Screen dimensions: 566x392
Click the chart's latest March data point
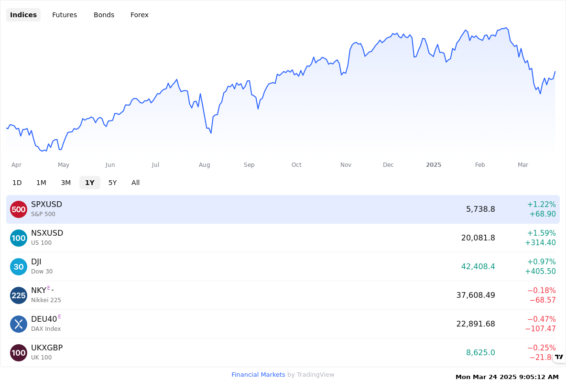[555, 72]
